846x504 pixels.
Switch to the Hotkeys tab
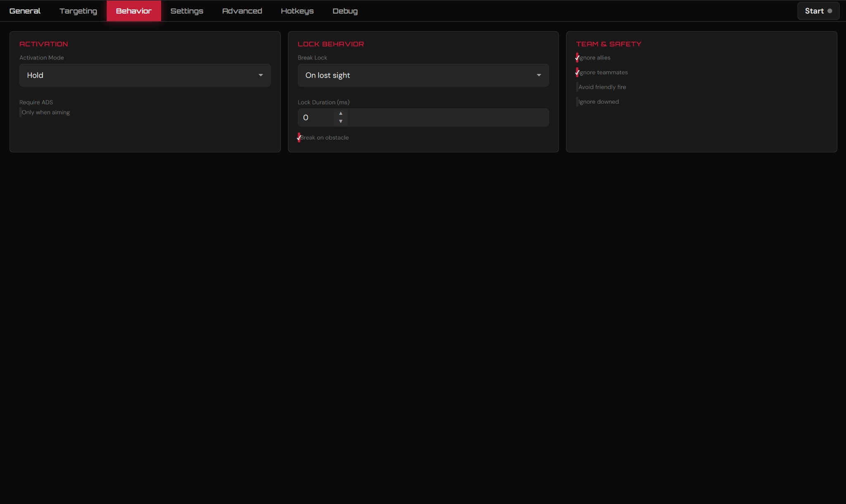(x=297, y=11)
